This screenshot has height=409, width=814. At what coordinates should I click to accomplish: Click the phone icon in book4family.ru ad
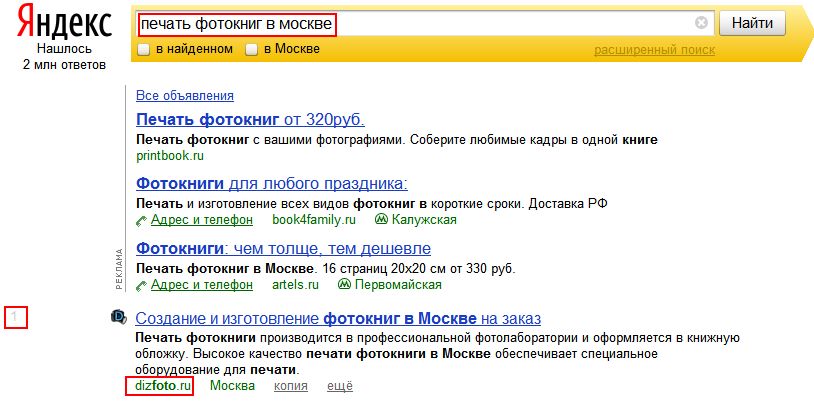[x=142, y=221]
